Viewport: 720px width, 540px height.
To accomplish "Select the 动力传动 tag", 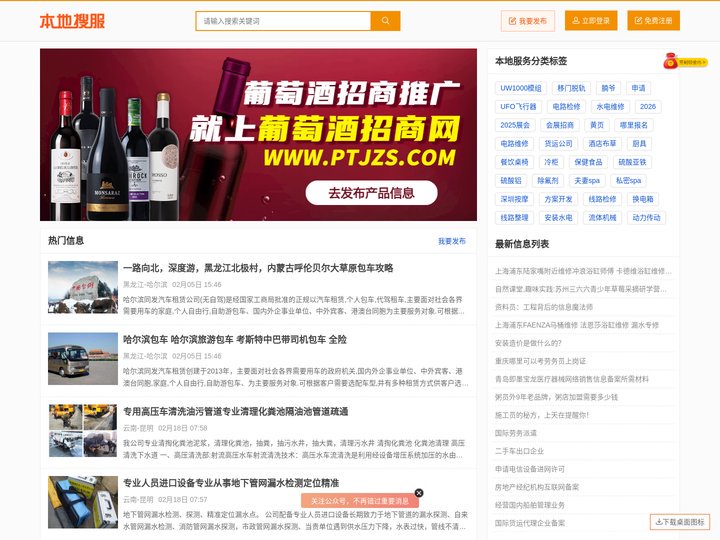I will [647, 218].
